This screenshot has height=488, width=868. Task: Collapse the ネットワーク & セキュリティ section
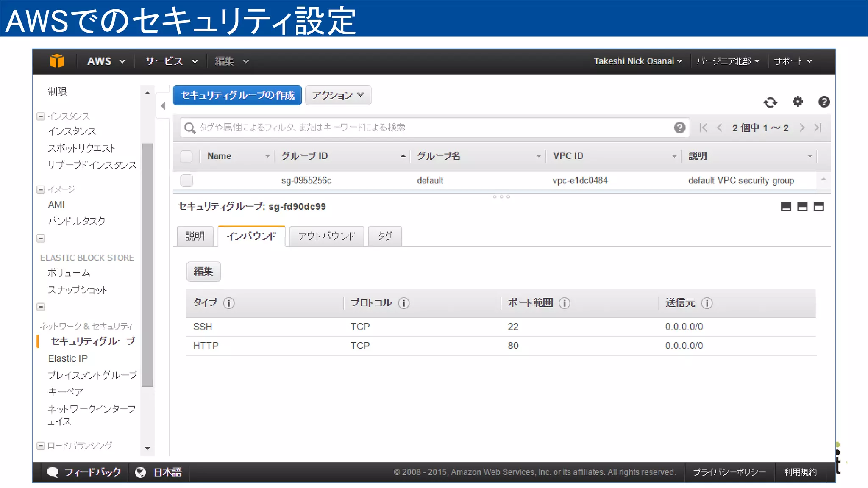(41, 307)
